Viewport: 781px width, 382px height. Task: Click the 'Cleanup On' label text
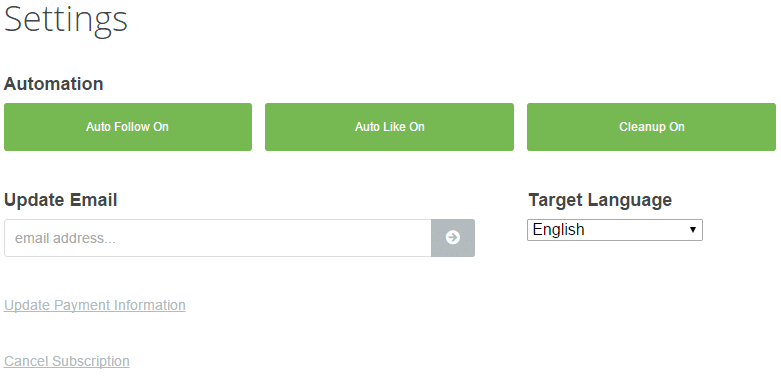click(651, 127)
